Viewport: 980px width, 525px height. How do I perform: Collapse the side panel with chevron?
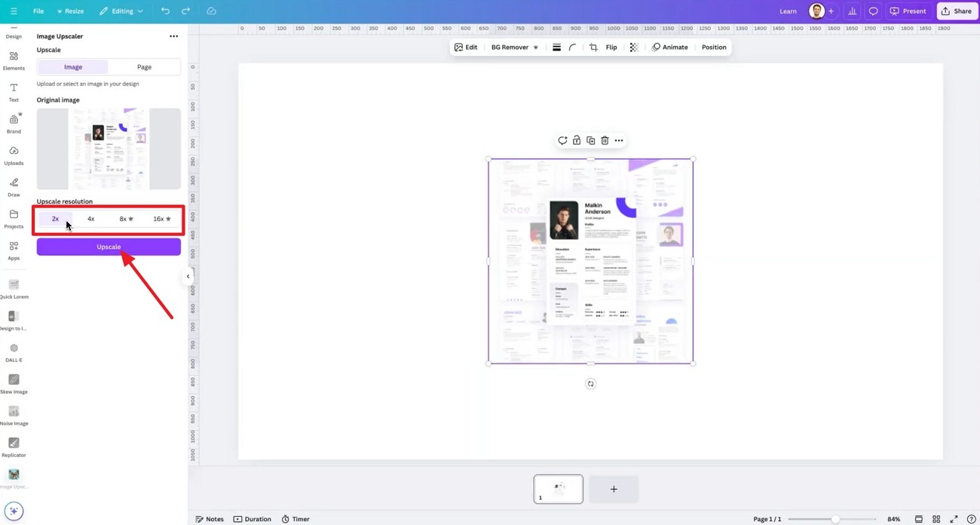188,276
